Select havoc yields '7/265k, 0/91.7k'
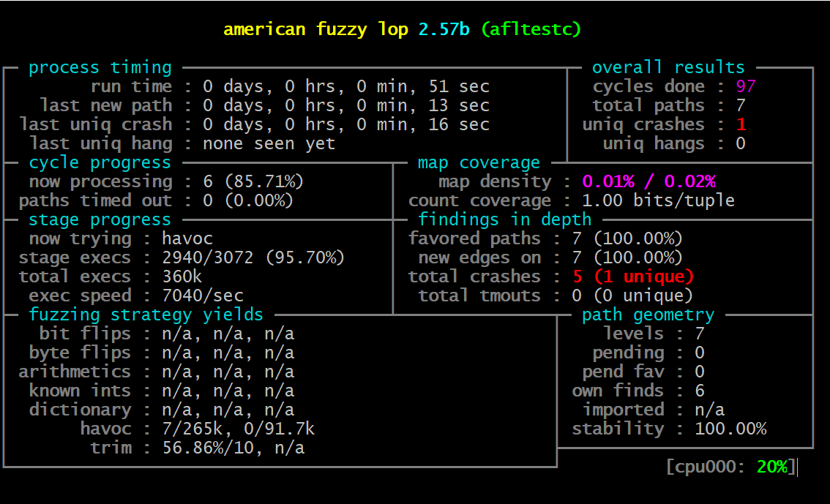 click(x=238, y=429)
